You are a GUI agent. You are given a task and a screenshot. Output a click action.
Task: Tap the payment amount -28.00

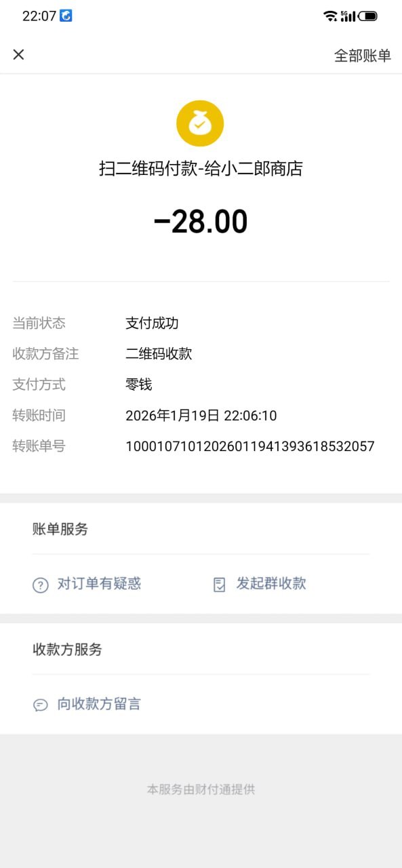tap(201, 222)
